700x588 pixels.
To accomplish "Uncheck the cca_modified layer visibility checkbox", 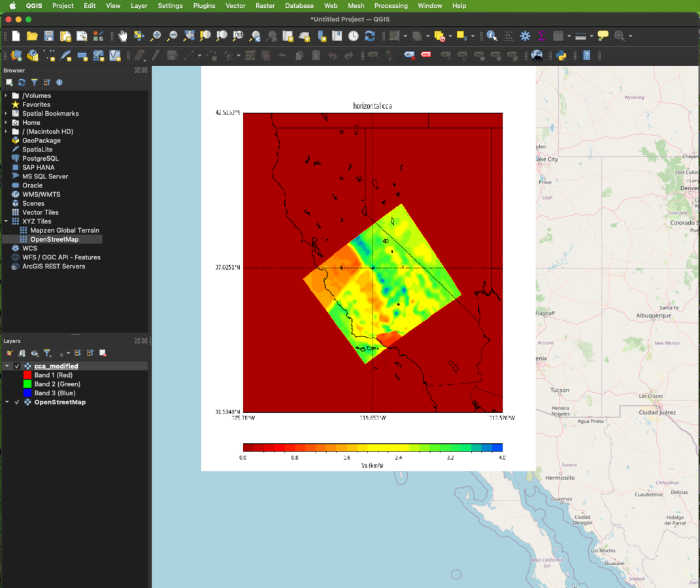I will 17,367.
